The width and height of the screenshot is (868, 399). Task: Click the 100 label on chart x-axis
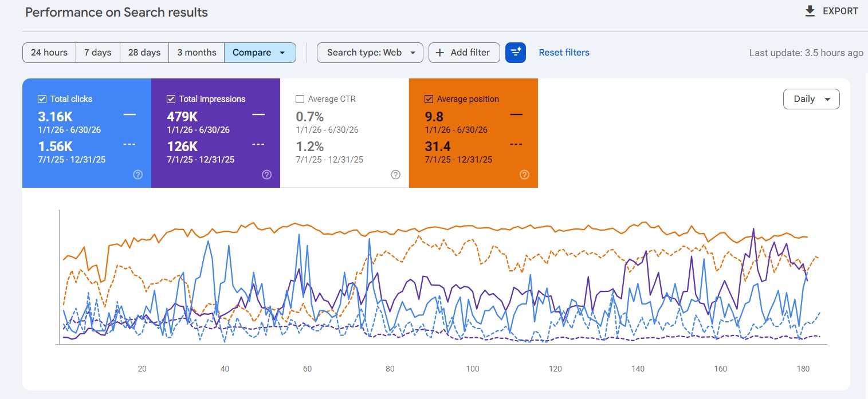[472, 369]
